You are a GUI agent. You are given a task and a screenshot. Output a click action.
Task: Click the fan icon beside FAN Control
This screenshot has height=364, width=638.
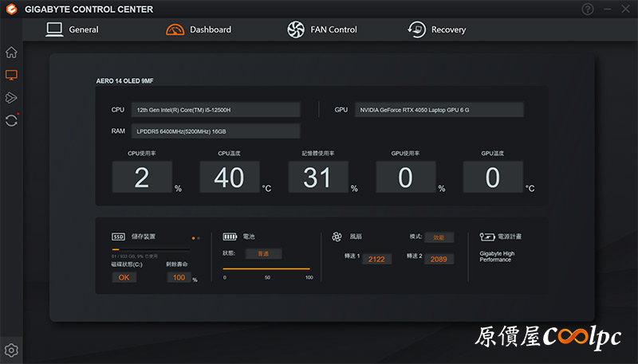pos(296,29)
